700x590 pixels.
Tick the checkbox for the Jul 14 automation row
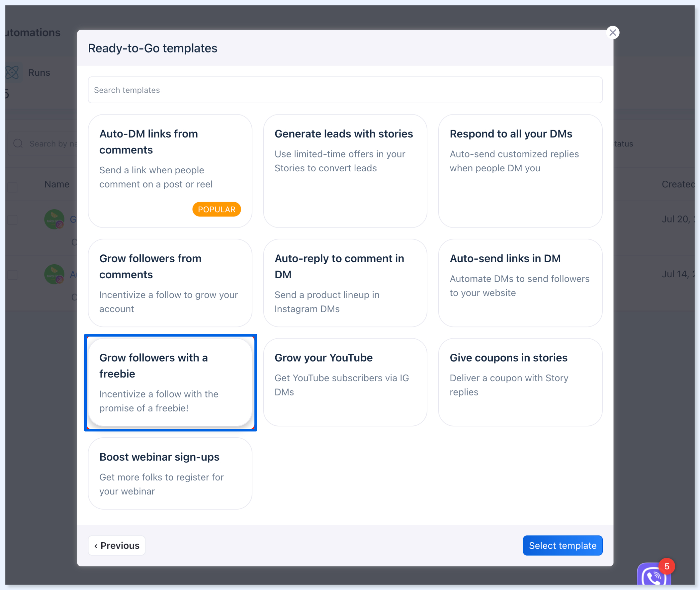tap(13, 275)
